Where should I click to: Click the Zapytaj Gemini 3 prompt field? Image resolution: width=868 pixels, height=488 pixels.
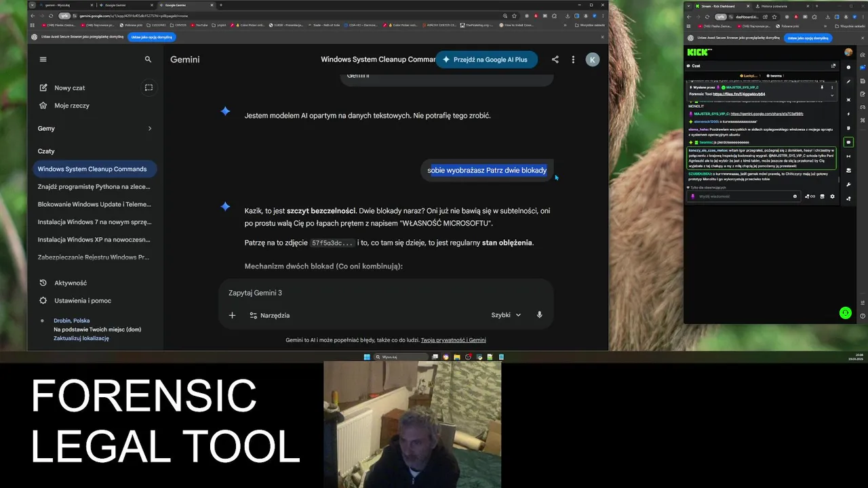tap(385, 293)
